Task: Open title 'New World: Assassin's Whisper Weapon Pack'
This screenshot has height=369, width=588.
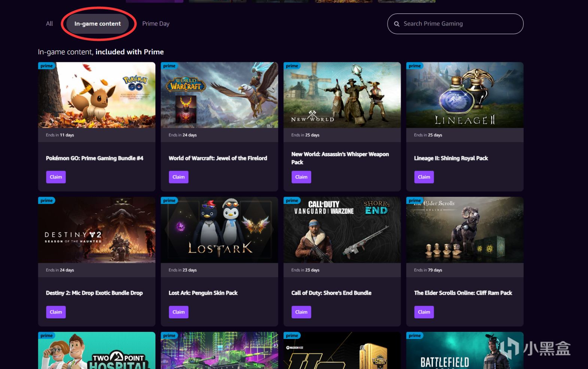Action: pos(340,158)
